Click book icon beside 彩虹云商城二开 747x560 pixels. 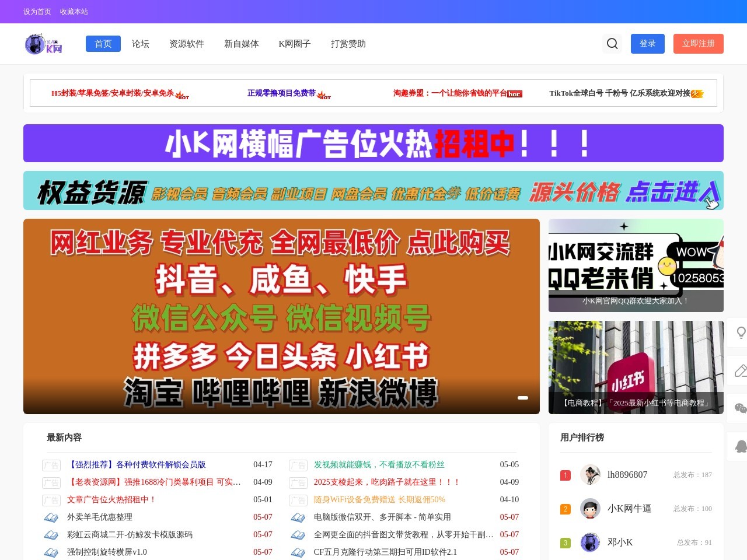[51, 535]
